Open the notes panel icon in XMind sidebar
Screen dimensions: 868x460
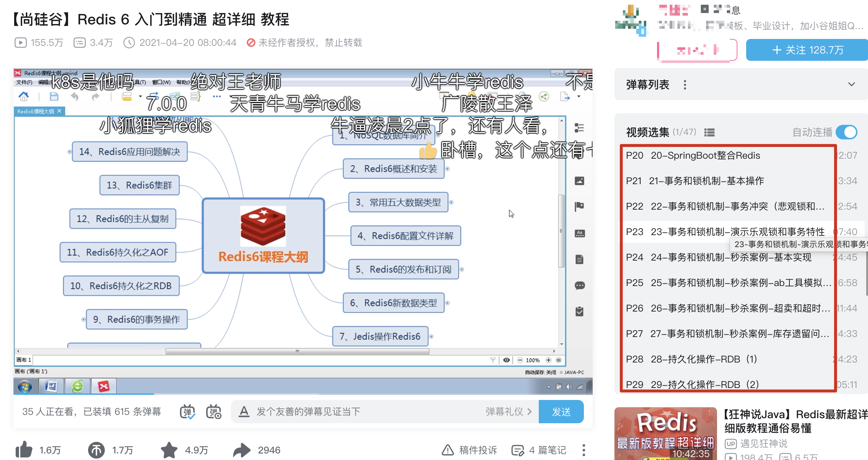pos(580,260)
